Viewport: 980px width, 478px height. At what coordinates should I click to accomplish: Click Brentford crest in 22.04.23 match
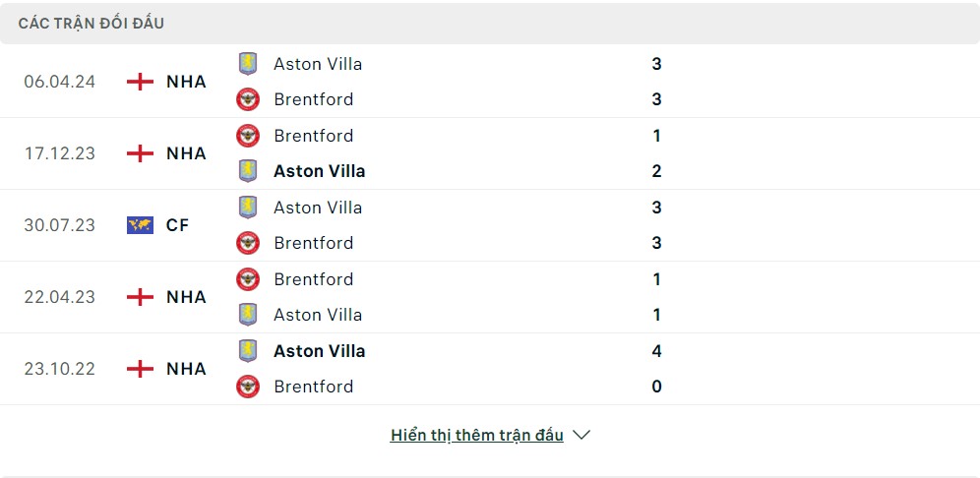pyautogui.click(x=248, y=279)
